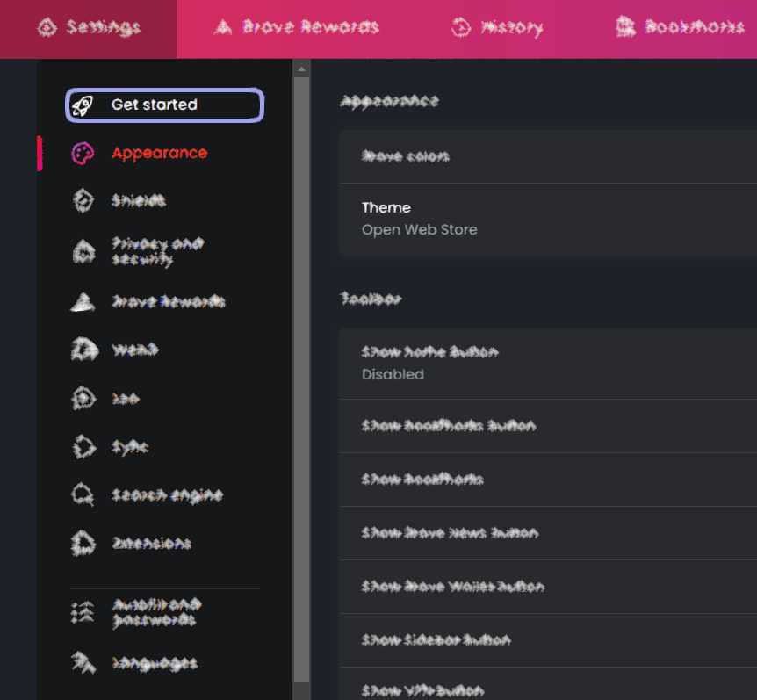
Task: Choose the Brave Rewards icon in the sidebar
Action: click(83, 302)
